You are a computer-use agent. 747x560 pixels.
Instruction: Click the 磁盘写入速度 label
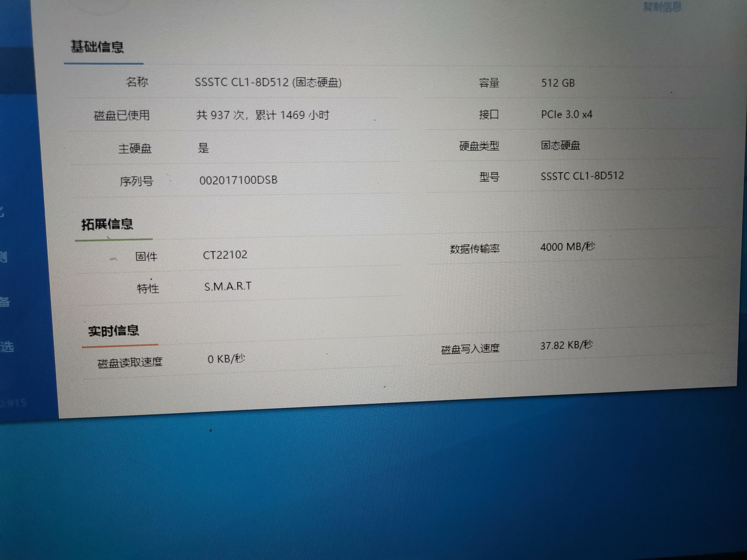pos(470,349)
